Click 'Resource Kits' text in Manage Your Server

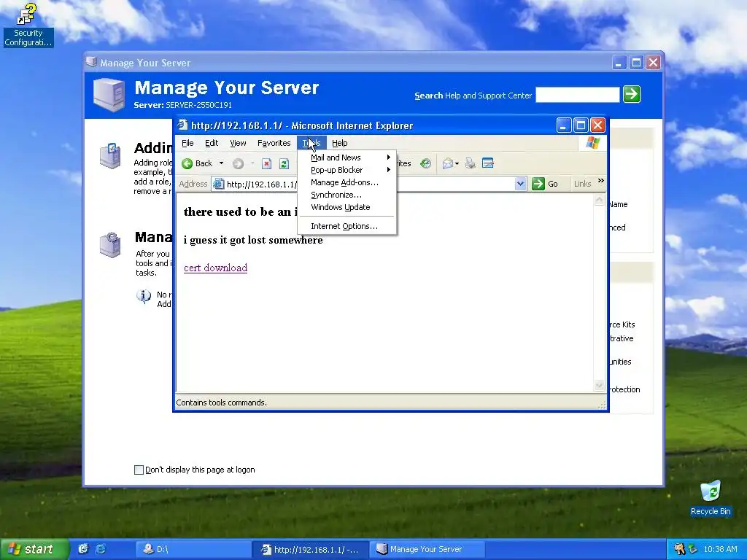[622, 324]
